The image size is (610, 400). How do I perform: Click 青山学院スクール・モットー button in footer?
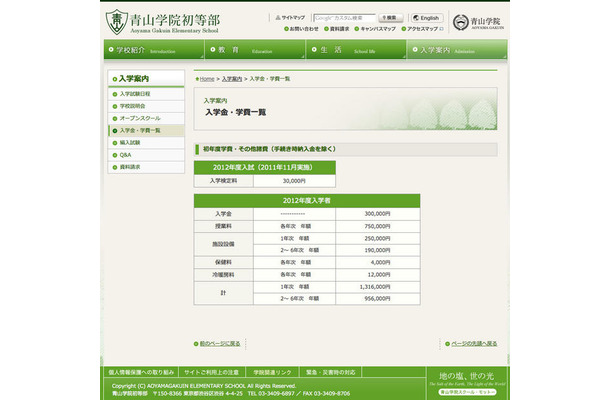(x=467, y=392)
